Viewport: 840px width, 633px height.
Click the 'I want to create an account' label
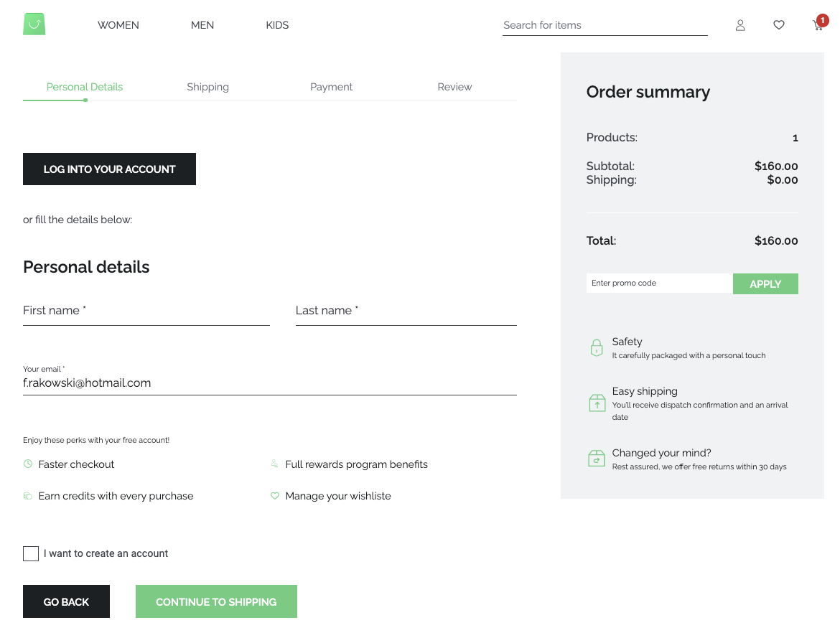tap(106, 553)
